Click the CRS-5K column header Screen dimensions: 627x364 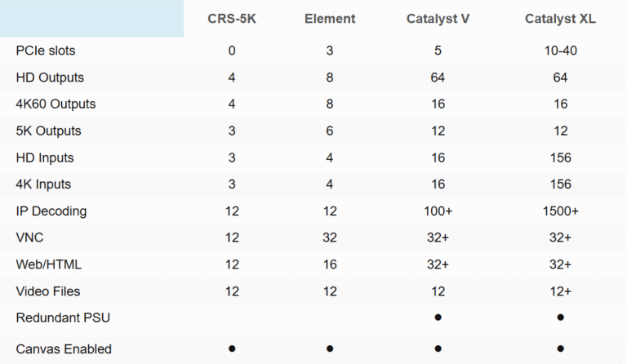pos(232,19)
